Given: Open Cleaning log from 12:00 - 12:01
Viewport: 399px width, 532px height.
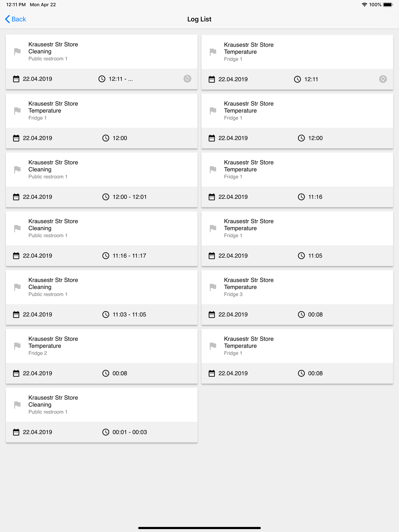Looking at the screenshot, I should pos(102,180).
